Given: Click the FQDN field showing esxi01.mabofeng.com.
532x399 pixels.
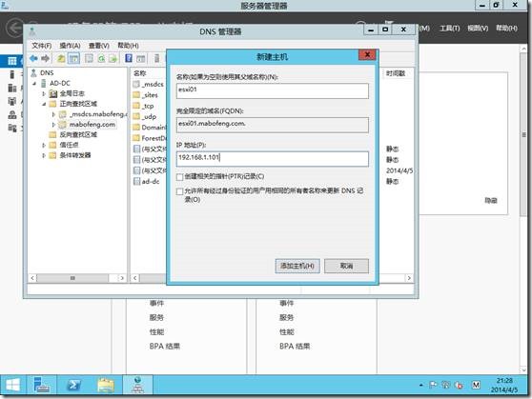Looking at the screenshot, I should click(x=273, y=125).
